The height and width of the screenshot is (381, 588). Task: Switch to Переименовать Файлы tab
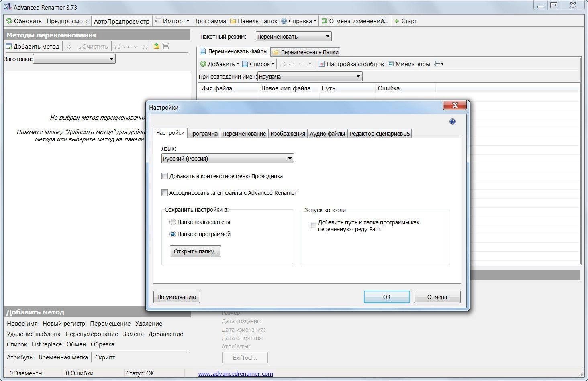tap(234, 51)
